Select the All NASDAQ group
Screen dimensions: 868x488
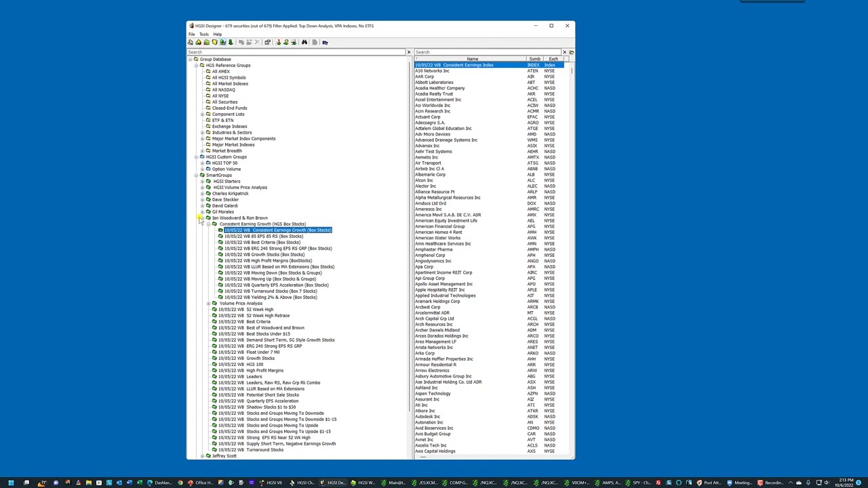[224, 90]
